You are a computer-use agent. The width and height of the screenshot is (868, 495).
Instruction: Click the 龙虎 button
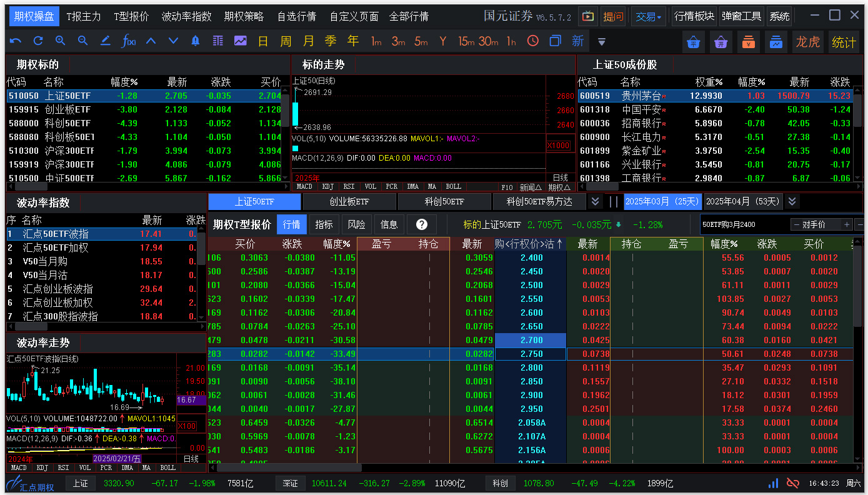pos(807,42)
